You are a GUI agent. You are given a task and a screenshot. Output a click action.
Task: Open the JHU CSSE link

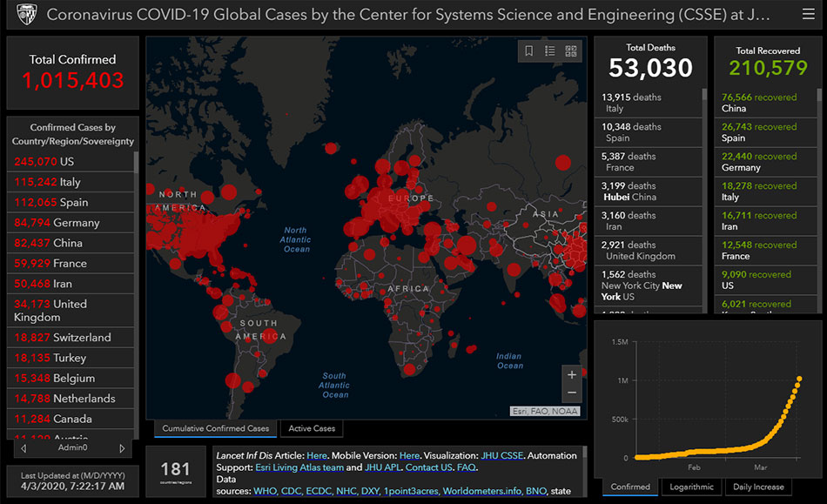click(x=501, y=455)
